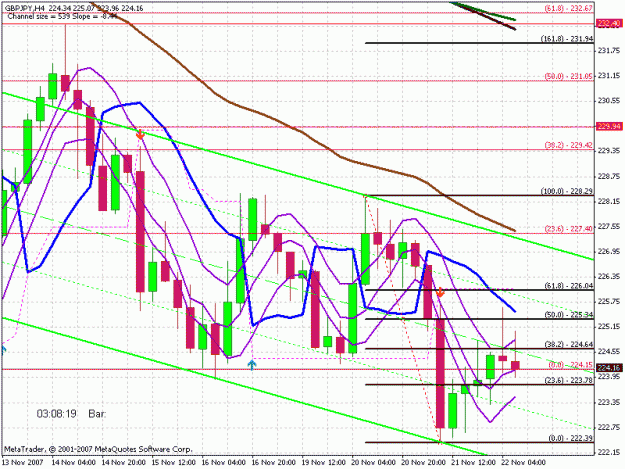Click the 222.75 price scale value
This screenshot has width=625, height=469.
[x=609, y=428]
